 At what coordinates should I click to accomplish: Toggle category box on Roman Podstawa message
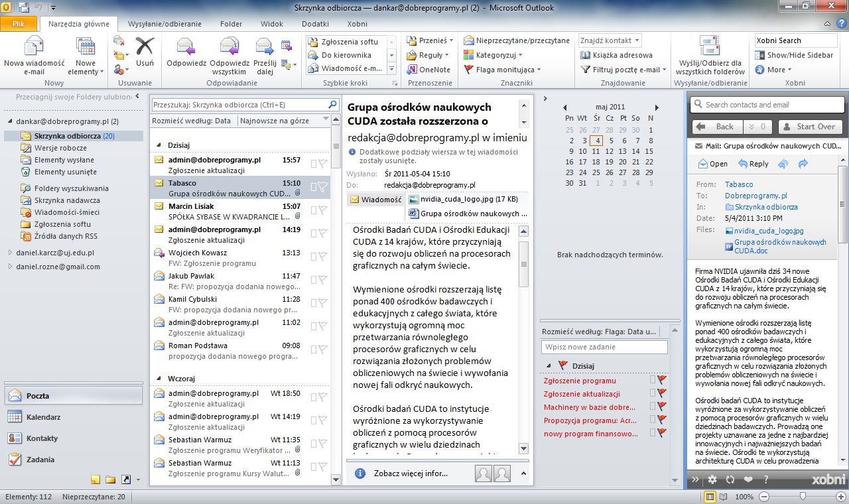314,349
